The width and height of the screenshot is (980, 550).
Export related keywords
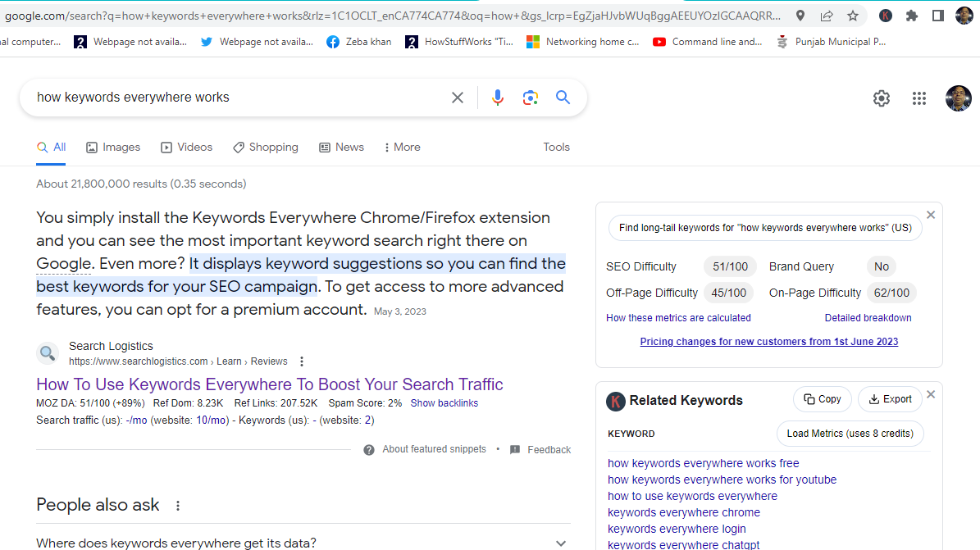890,398
